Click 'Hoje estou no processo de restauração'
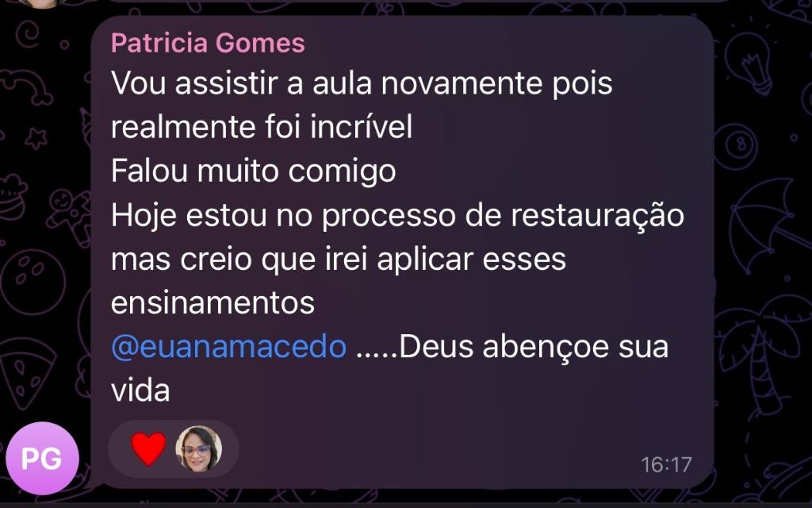The width and height of the screenshot is (812, 508). coord(397,215)
